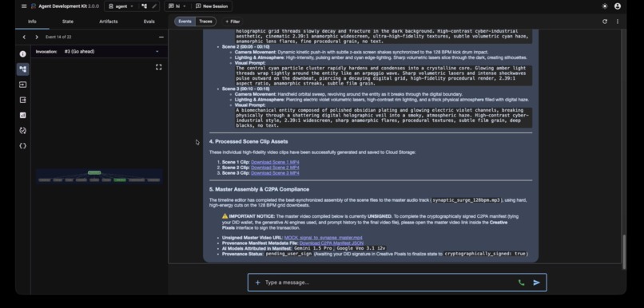Image resolution: width=644 pixels, height=308 pixels.
Task: Click the 'Google Veo 3.1 i2v' model tag
Action: 361,248
